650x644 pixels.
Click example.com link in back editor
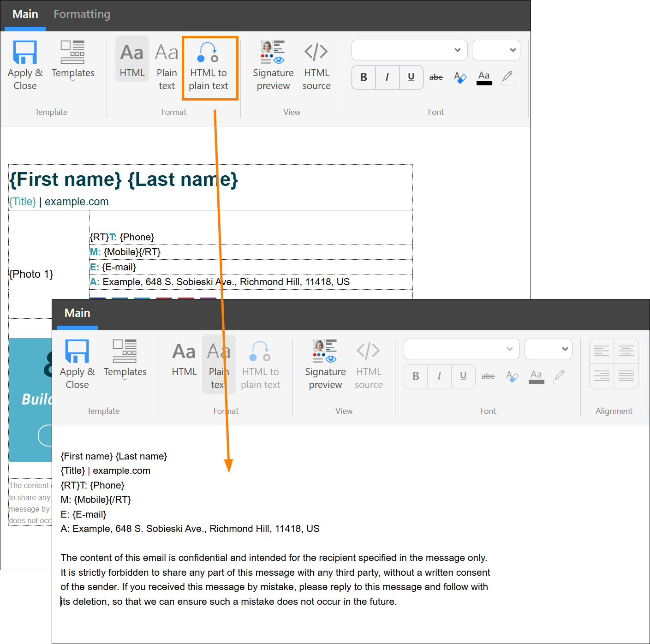coord(77,202)
